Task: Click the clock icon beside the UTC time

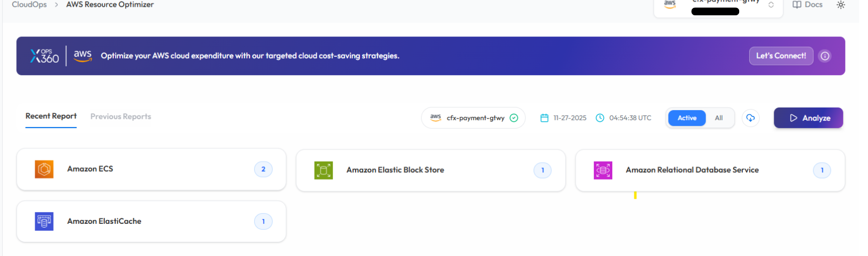Action: [x=600, y=118]
